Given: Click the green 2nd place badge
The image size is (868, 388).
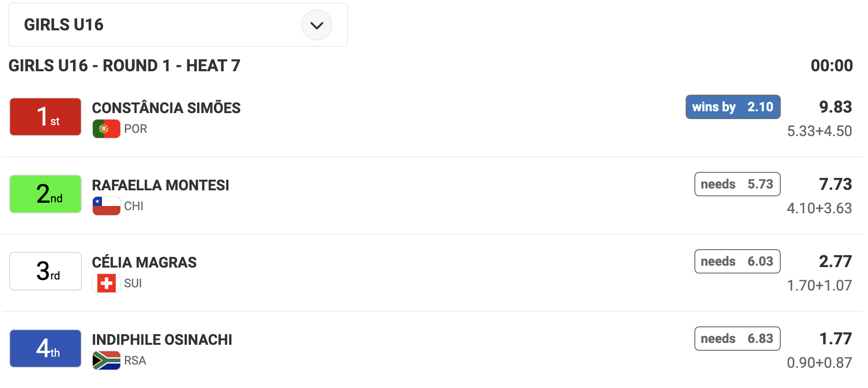Looking at the screenshot, I should (x=45, y=194).
